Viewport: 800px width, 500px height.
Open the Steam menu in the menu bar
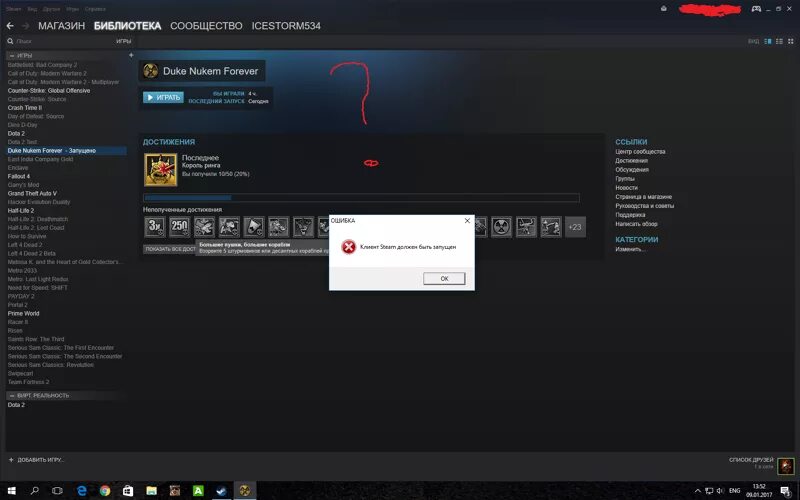pyautogui.click(x=14, y=9)
